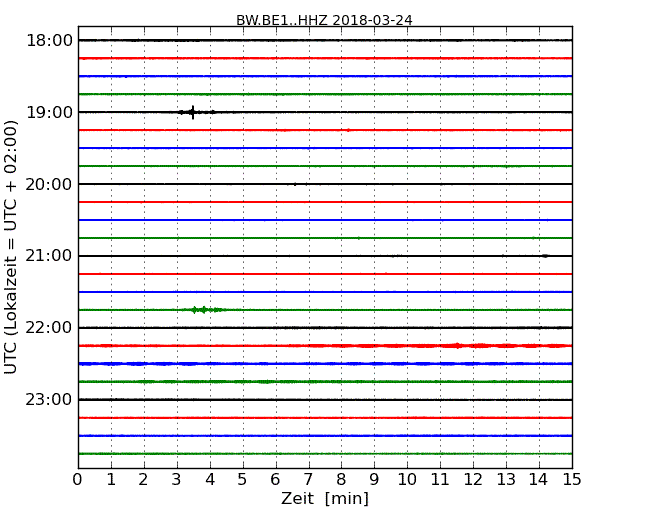Click x-axis tick label 0

tap(78, 479)
